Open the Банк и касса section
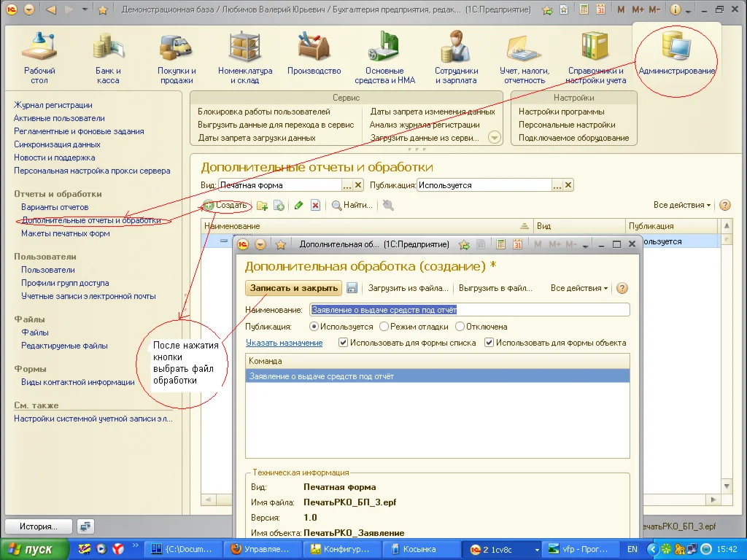This screenshot has height=560, width=747. tap(108, 58)
